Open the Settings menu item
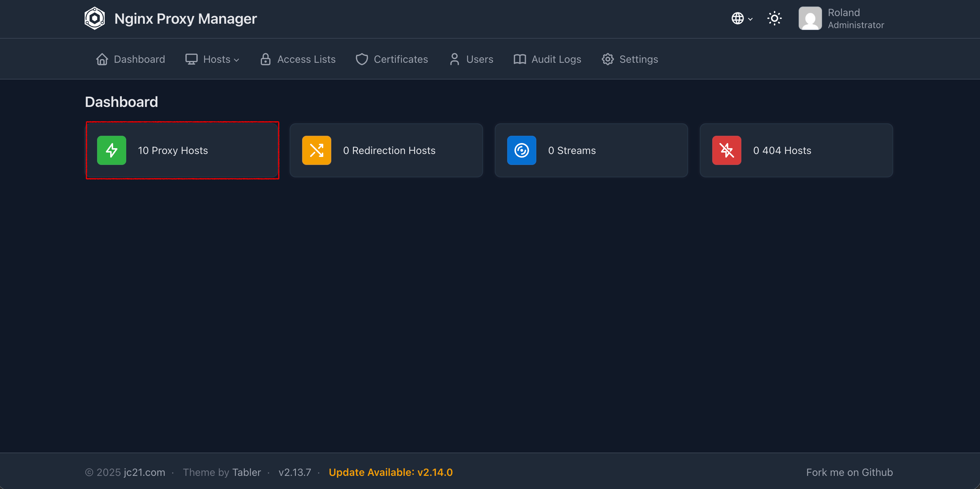 [x=630, y=59]
